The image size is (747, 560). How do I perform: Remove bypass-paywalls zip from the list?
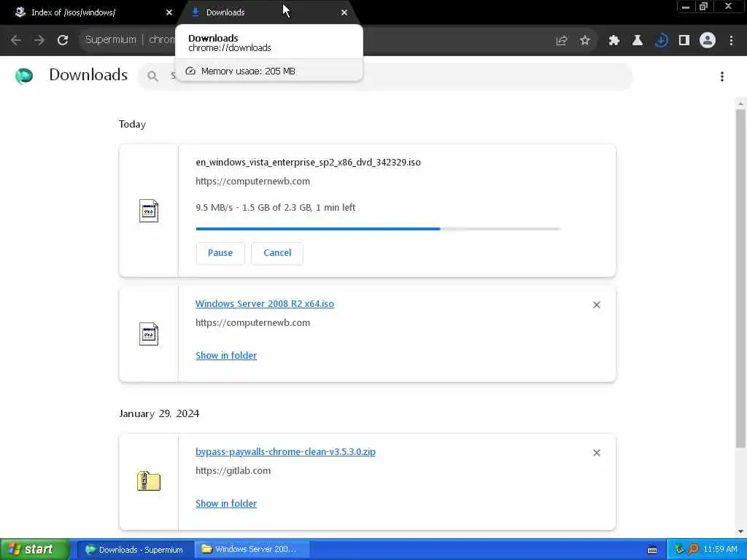tap(597, 453)
